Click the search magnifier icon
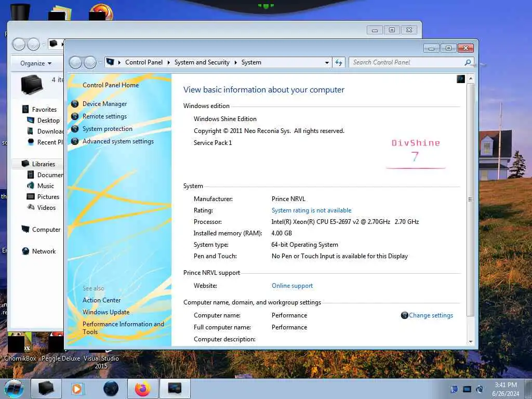This screenshot has height=399, width=532. point(468,62)
